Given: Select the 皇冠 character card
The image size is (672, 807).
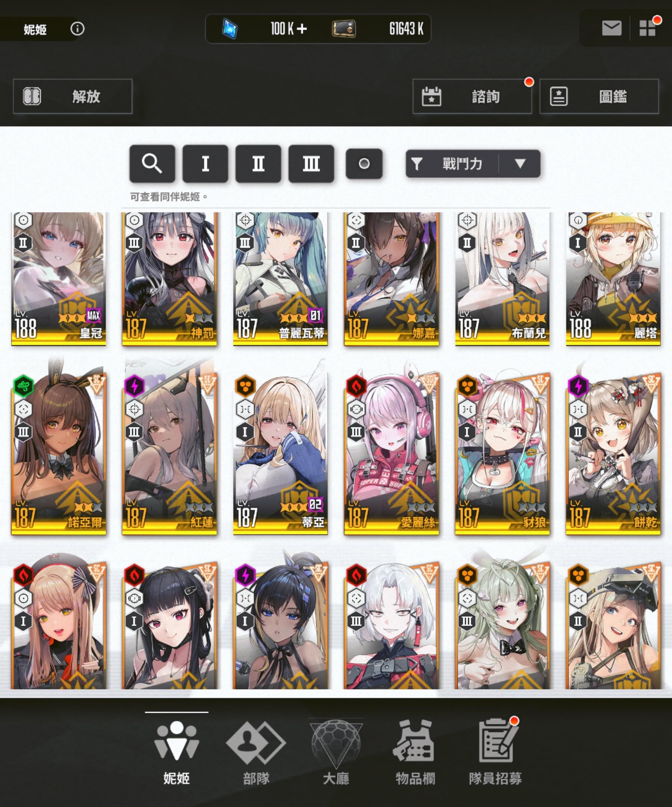Looking at the screenshot, I should point(58,279).
